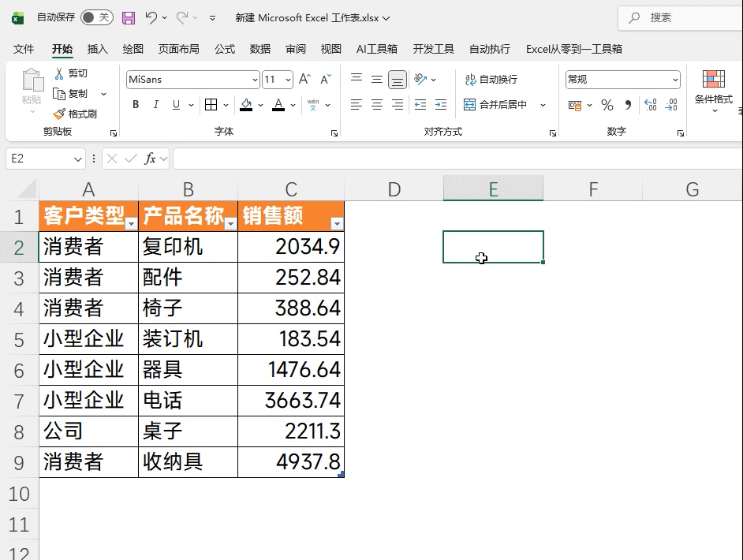This screenshot has height=560, width=743.
Task: Align text to the top
Action: click(x=357, y=79)
